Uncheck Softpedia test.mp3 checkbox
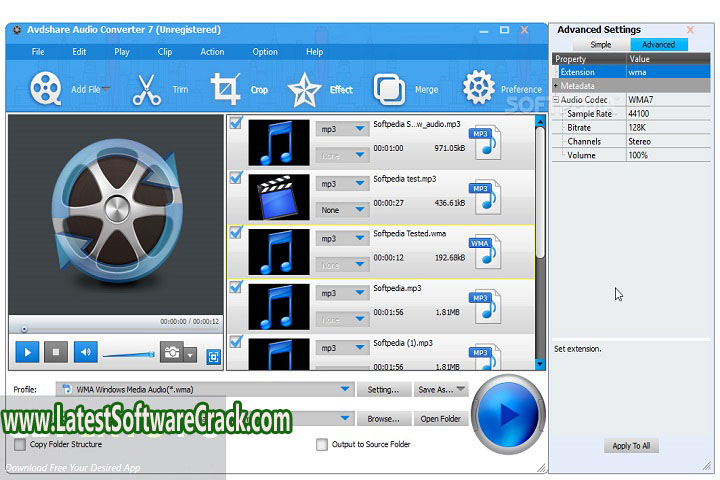The width and height of the screenshot is (720, 480). [x=236, y=177]
